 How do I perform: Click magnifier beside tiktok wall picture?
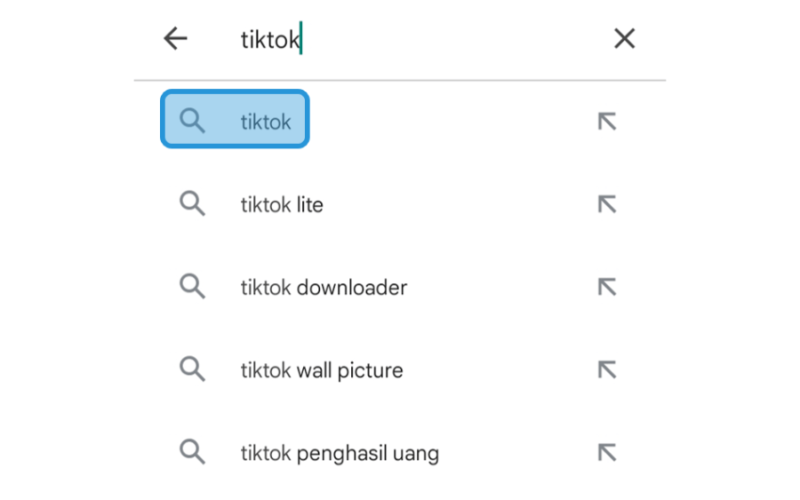tap(192, 369)
